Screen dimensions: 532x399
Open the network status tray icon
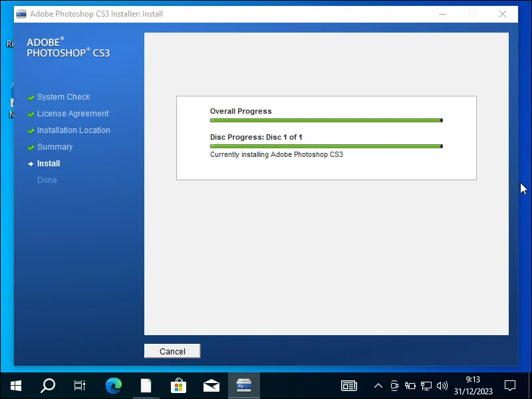tap(426, 385)
